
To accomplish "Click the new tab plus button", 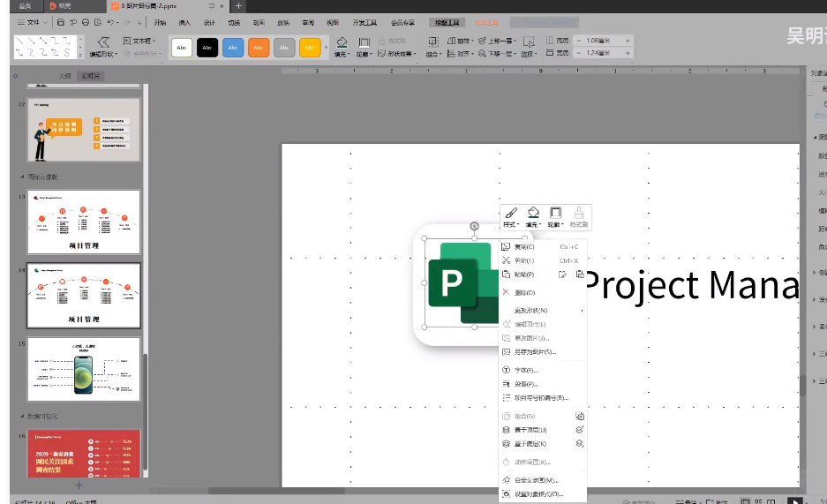I will (x=238, y=6).
